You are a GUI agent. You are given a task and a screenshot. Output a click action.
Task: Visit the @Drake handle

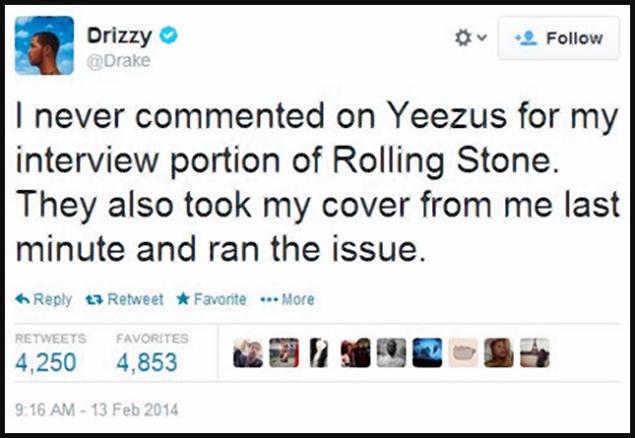[x=120, y=61]
